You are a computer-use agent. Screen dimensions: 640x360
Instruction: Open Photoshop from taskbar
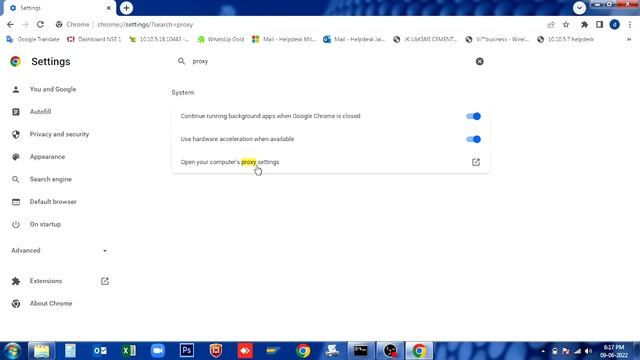[x=187, y=350]
